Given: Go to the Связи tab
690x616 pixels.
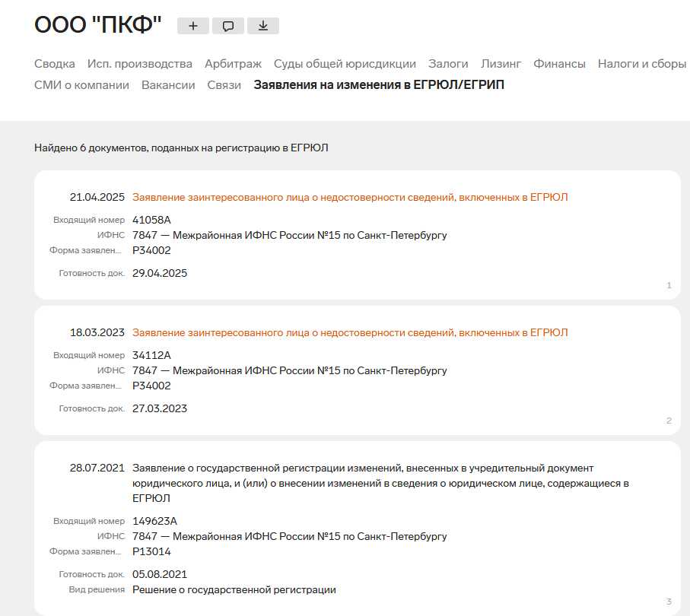Looking at the screenshot, I should click(x=224, y=85).
